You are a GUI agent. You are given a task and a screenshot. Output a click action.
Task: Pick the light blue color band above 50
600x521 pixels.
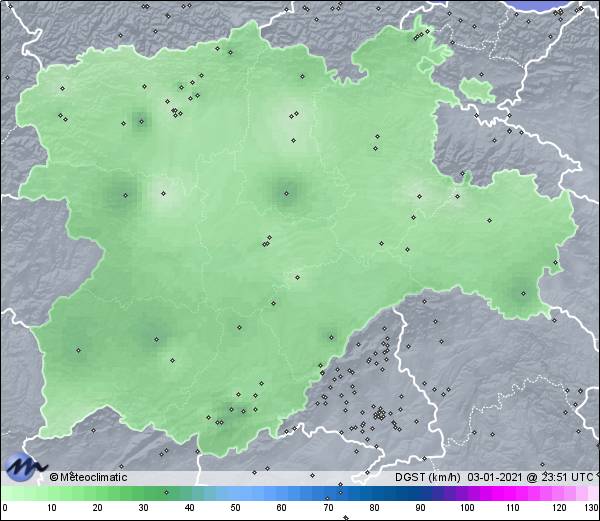tap(235, 493)
